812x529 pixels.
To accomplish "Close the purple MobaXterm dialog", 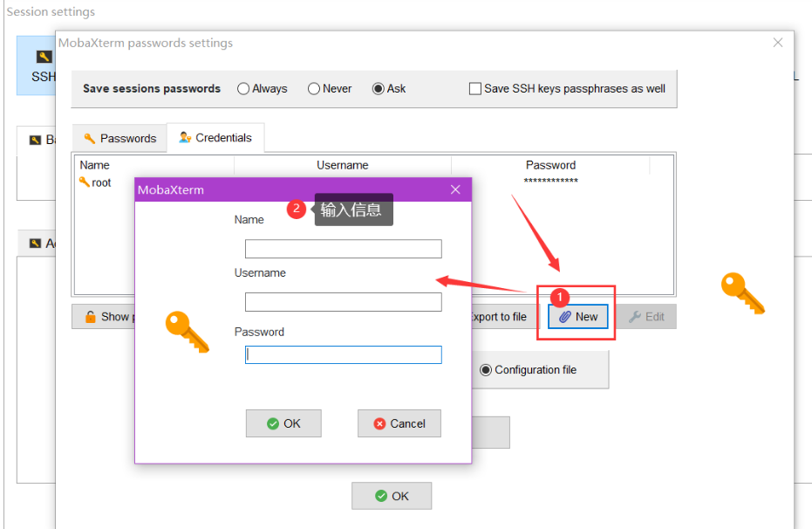I will [x=455, y=189].
